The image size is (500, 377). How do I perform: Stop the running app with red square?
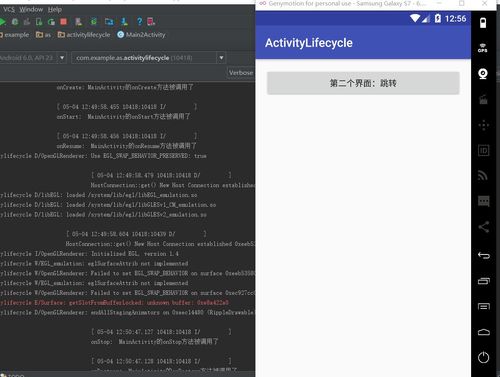pos(63,22)
